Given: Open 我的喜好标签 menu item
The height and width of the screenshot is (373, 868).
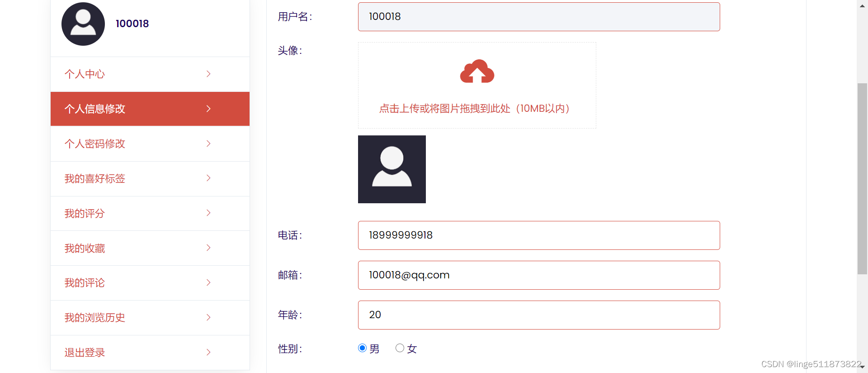Looking at the screenshot, I should click(150, 179).
